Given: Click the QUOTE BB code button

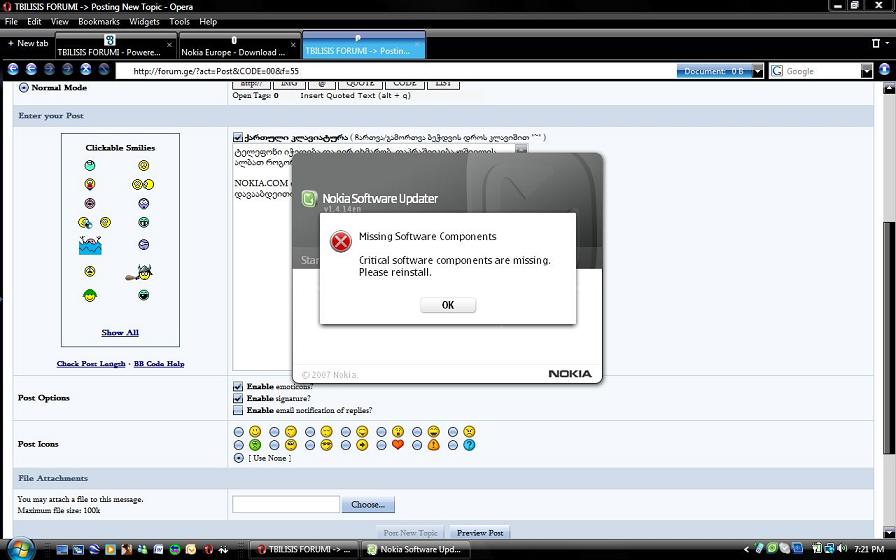Looking at the screenshot, I should pyautogui.click(x=361, y=85).
